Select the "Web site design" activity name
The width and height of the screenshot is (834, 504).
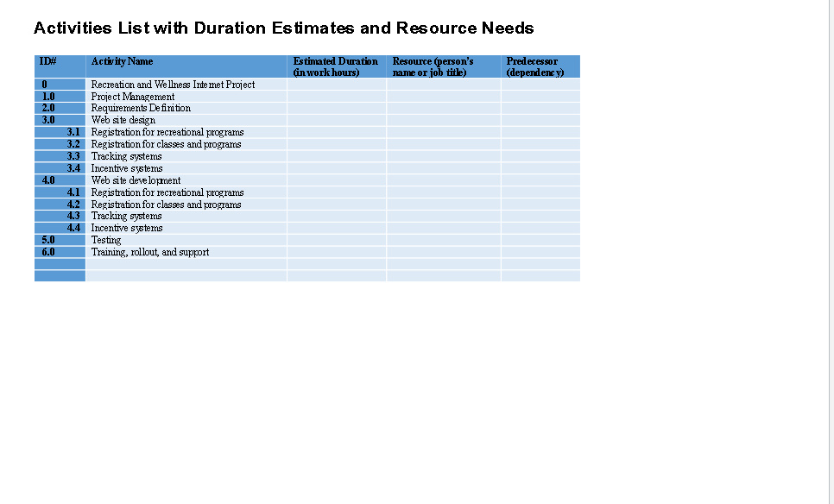point(123,120)
